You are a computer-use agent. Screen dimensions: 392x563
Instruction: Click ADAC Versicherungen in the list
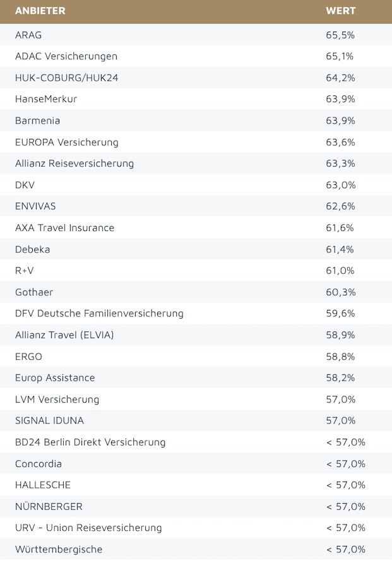(x=66, y=56)
